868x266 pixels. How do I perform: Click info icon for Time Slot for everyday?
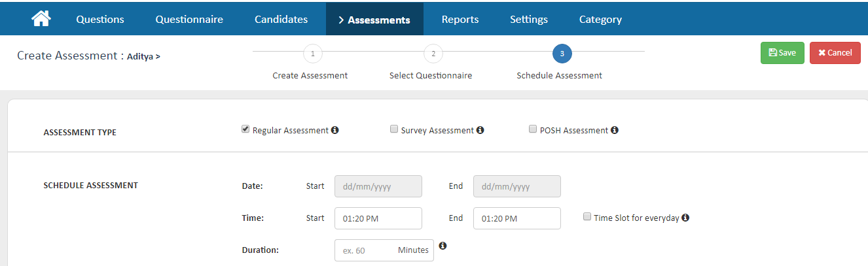click(685, 218)
